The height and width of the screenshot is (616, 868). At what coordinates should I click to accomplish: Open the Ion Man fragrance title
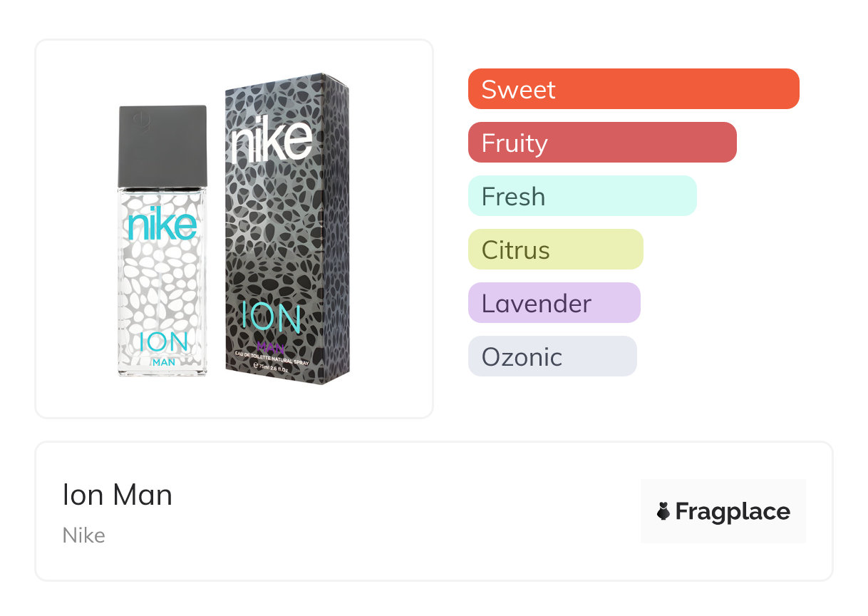(118, 495)
